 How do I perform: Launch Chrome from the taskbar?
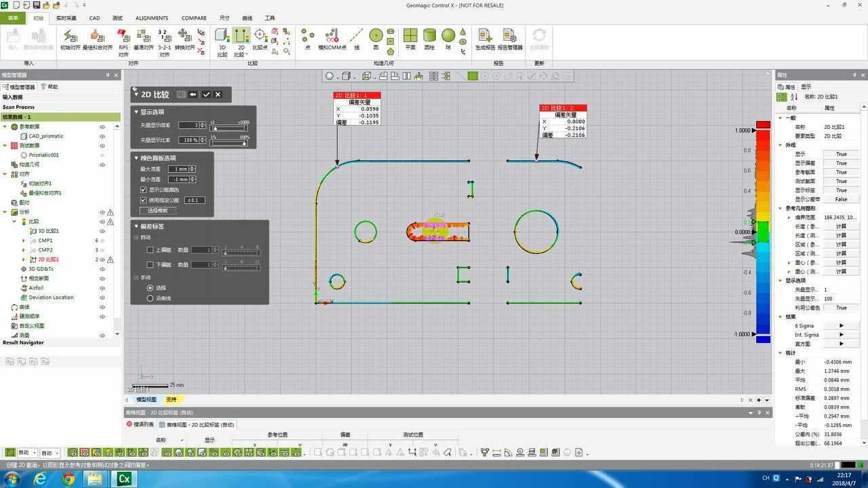tap(66, 478)
